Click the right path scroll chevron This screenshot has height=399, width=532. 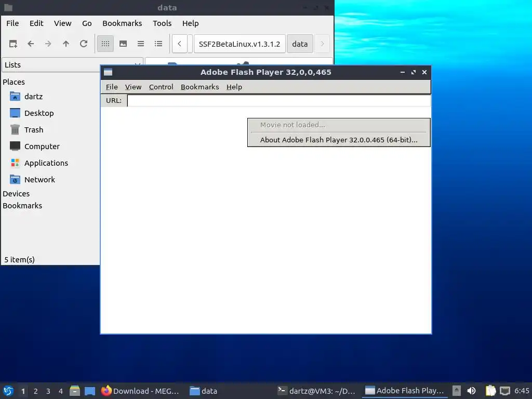coord(322,44)
